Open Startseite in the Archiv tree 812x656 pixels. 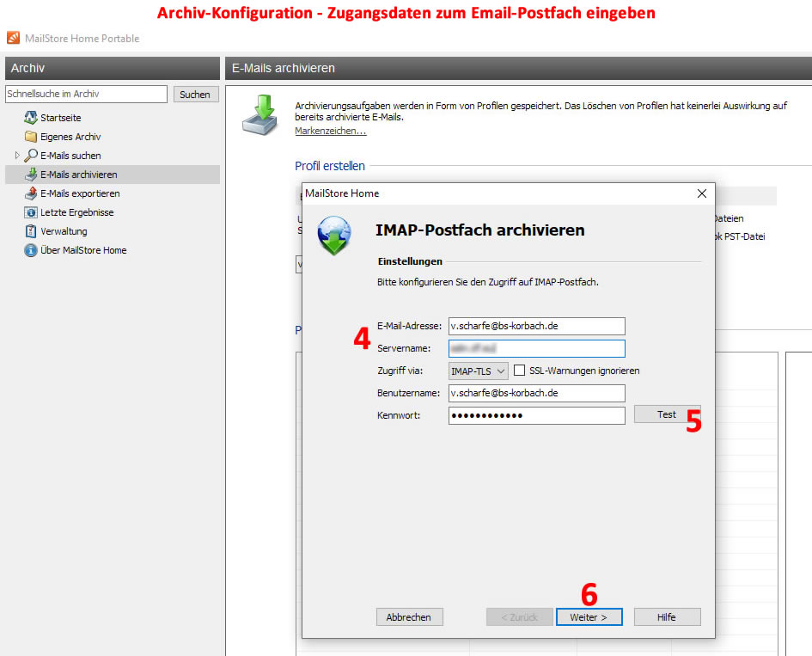tap(61, 118)
